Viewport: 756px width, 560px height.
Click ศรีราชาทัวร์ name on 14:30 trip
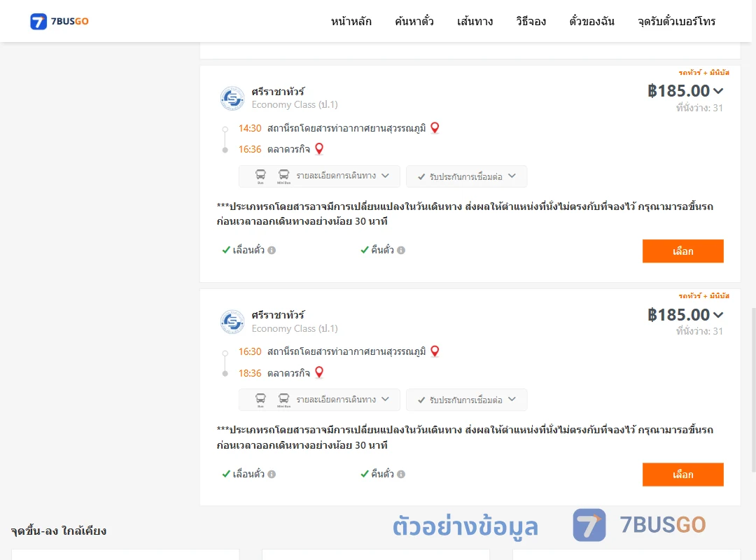tap(278, 91)
